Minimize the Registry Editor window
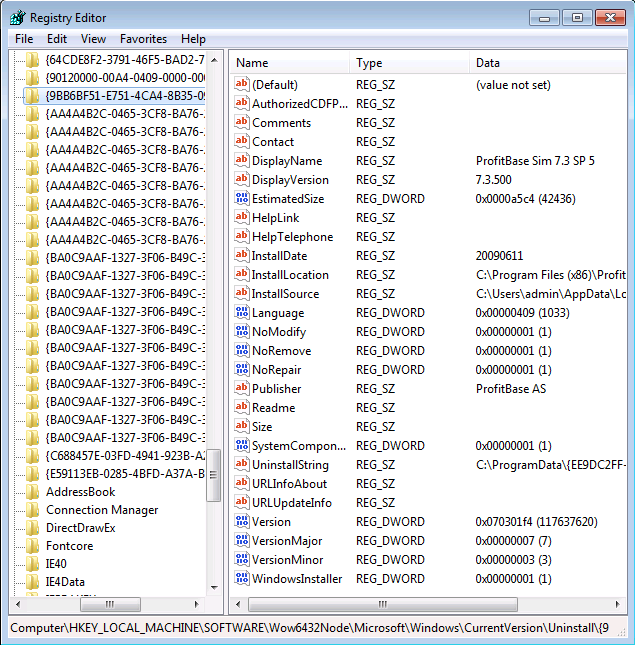This screenshot has width=635, height=645. pos(544,18)
